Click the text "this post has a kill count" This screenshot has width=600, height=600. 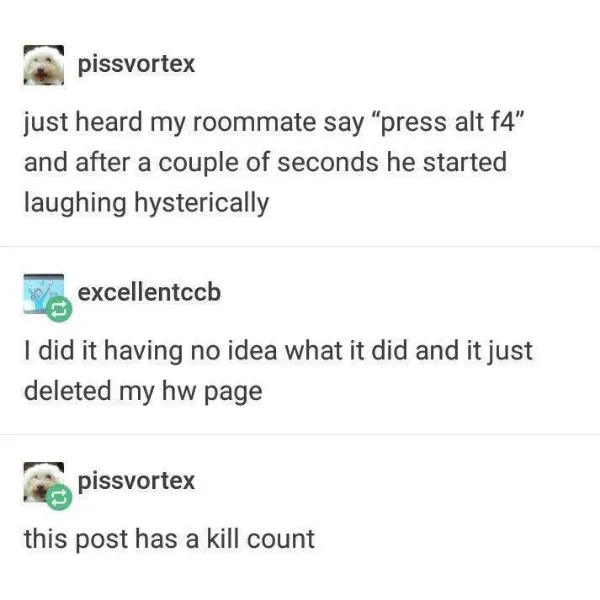click(169, 540)
